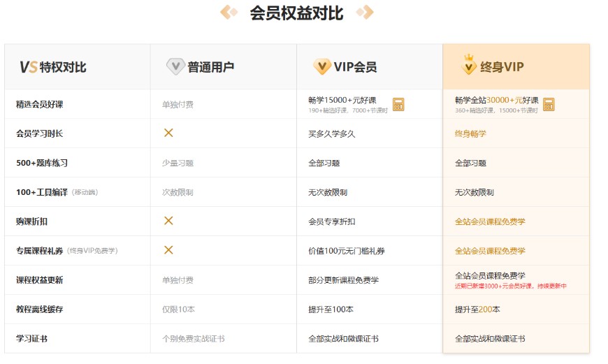Select the VIP会员 column header label
The height and width of the screenshot is (364, 608).
click(x=355, y=68)
